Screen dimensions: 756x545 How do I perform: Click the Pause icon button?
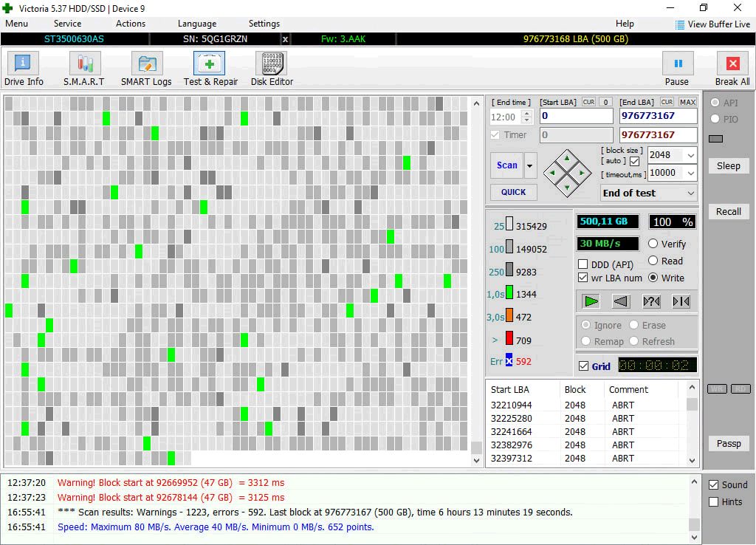tap(677, 64)
